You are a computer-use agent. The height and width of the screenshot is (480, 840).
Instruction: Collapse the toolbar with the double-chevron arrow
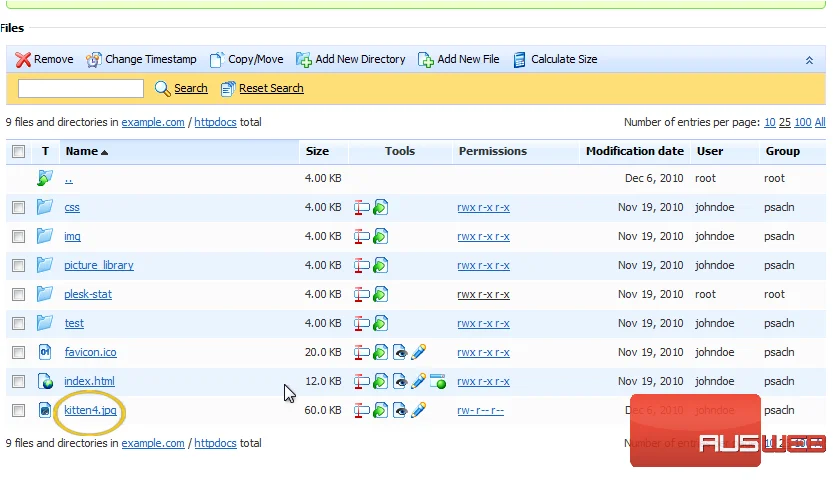pyautogui.click(x=809, y=61)
